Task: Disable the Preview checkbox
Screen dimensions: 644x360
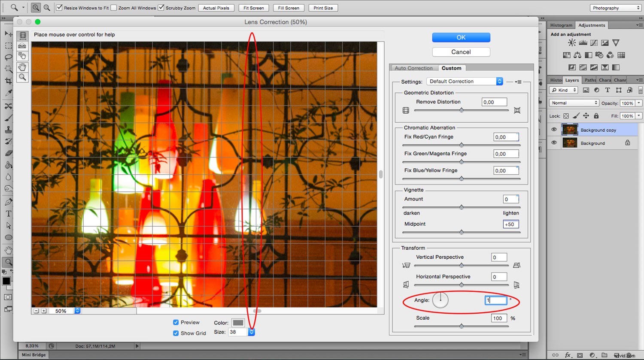Action: (176, 322)
